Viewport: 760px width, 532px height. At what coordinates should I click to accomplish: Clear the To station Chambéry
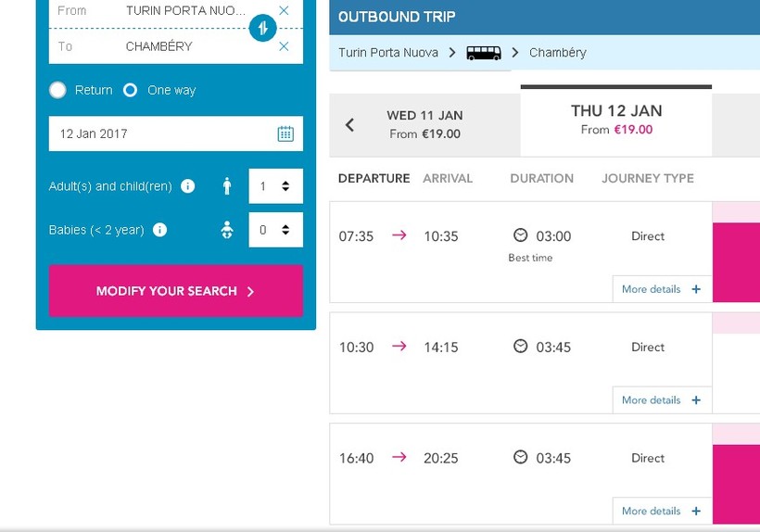pos(284,46)
